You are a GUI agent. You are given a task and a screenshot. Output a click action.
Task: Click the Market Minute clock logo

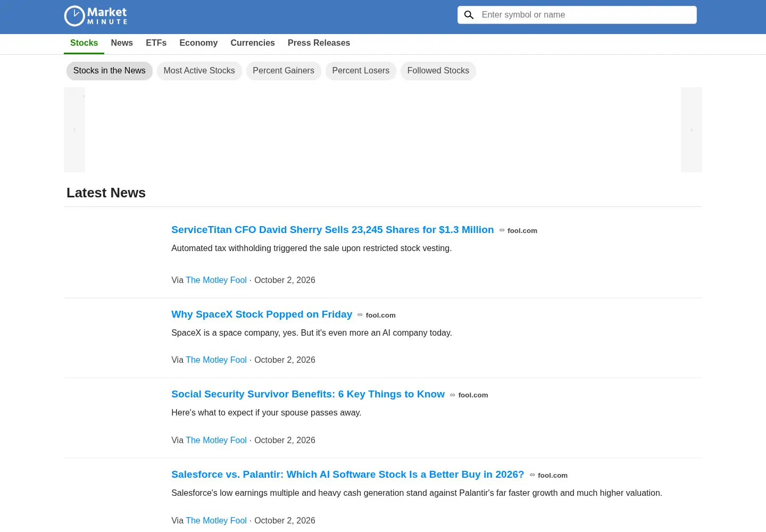tap(96, 15)
